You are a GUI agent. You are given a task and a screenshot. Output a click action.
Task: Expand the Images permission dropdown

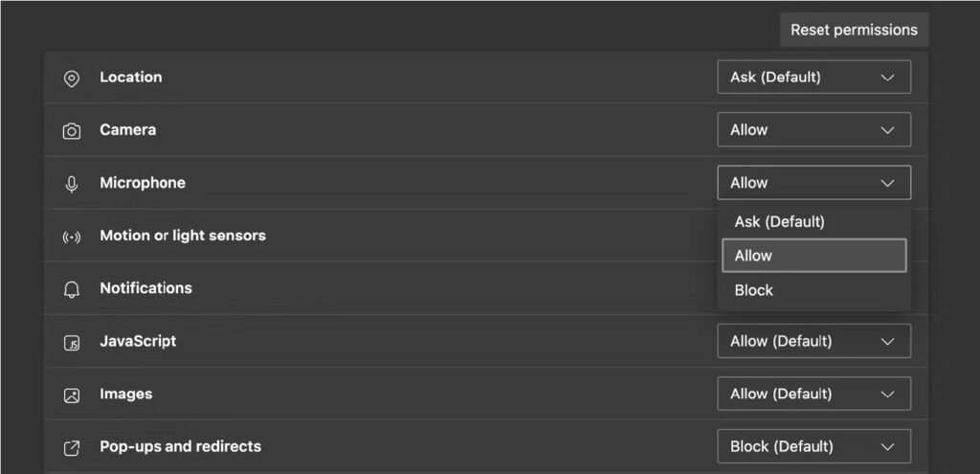click(x=813, y=394)
